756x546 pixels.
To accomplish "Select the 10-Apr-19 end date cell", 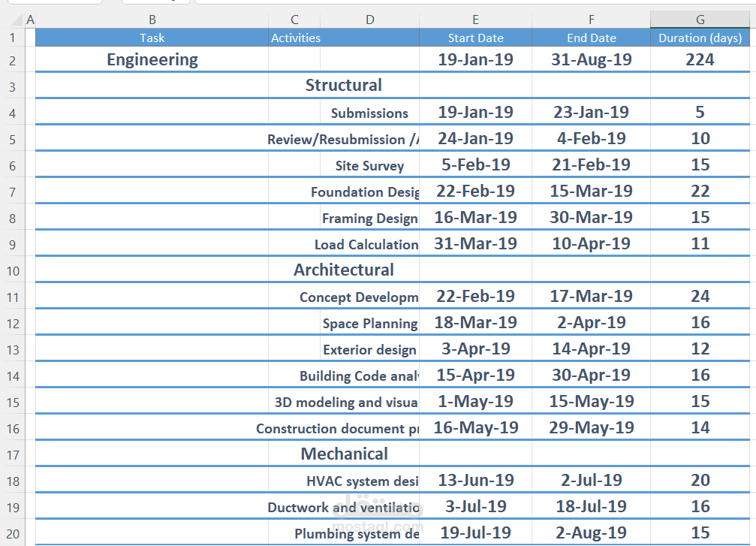I will click(x=591, y=243).
